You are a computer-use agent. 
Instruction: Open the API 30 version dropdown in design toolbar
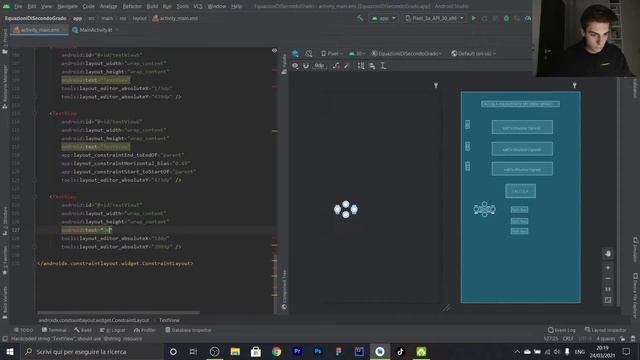point(356,53)
